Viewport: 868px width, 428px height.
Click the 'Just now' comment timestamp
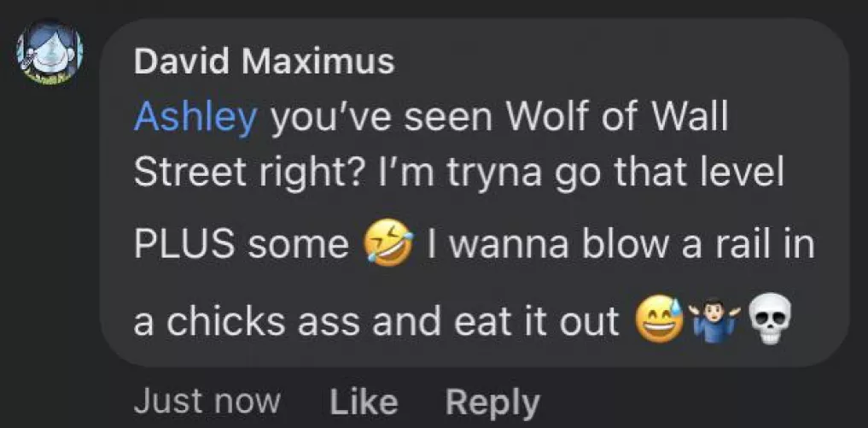pyautogui.click(x=207, y=401)
